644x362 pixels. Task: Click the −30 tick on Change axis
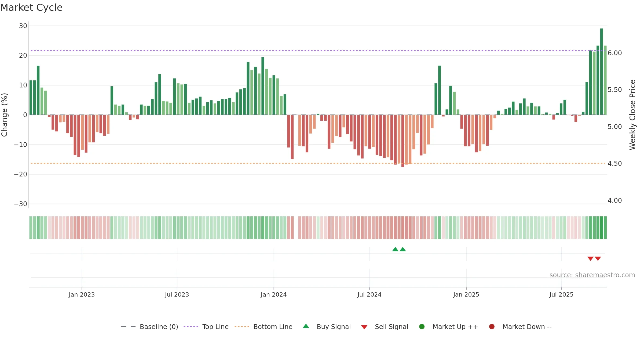tap(21, 204)
